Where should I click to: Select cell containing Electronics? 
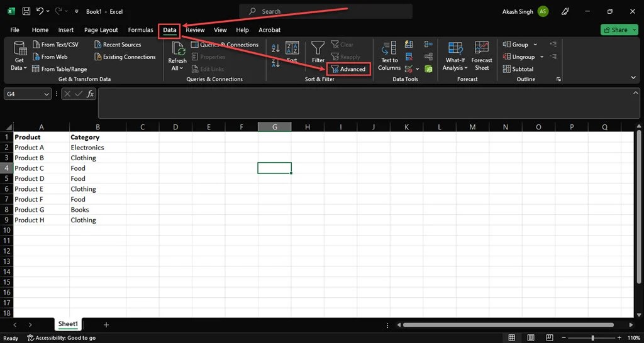(x=97, y=147)
